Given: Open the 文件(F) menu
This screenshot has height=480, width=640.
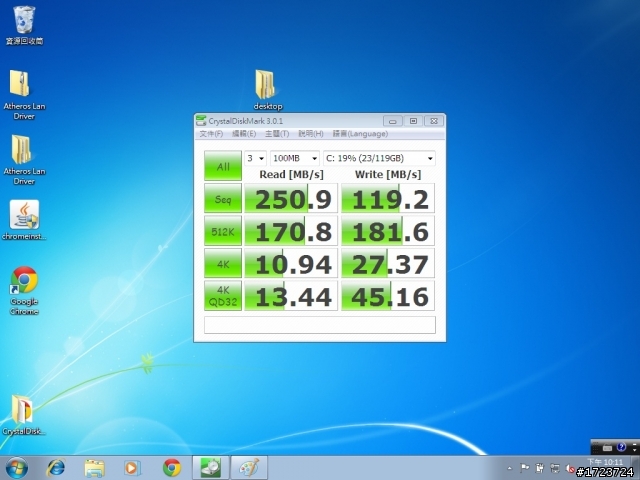Looking at the screenshot, I should 211,134.
